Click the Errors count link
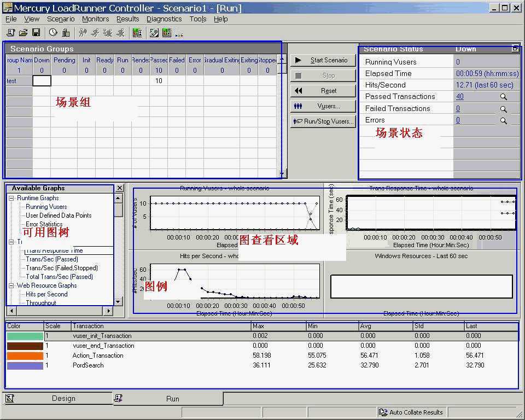525x420 pixels. (x=458, y=120)
